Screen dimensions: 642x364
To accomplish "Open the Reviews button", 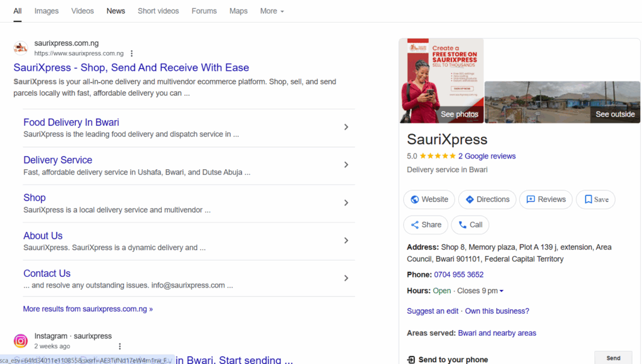I will click(545, 200).
